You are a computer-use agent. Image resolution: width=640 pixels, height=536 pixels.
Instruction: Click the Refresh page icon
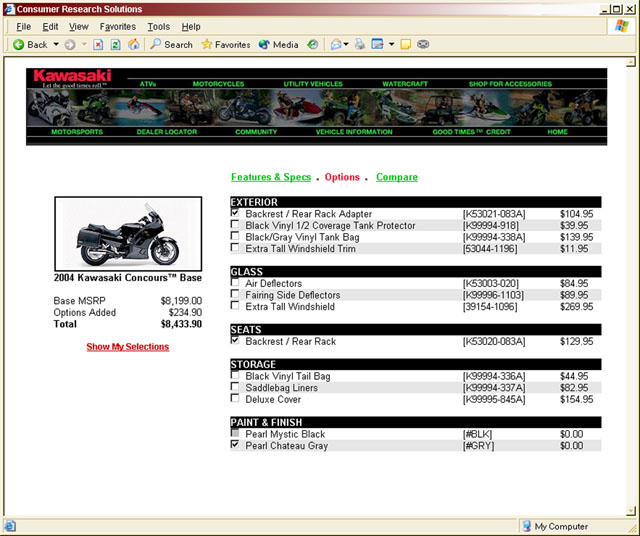(x=116, y=44)
